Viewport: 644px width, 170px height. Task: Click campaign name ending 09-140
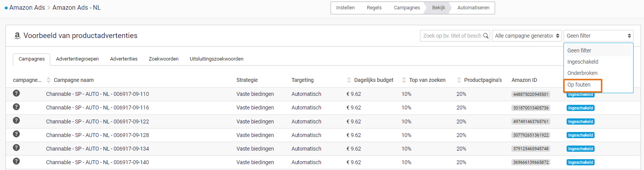coord(98,162)
